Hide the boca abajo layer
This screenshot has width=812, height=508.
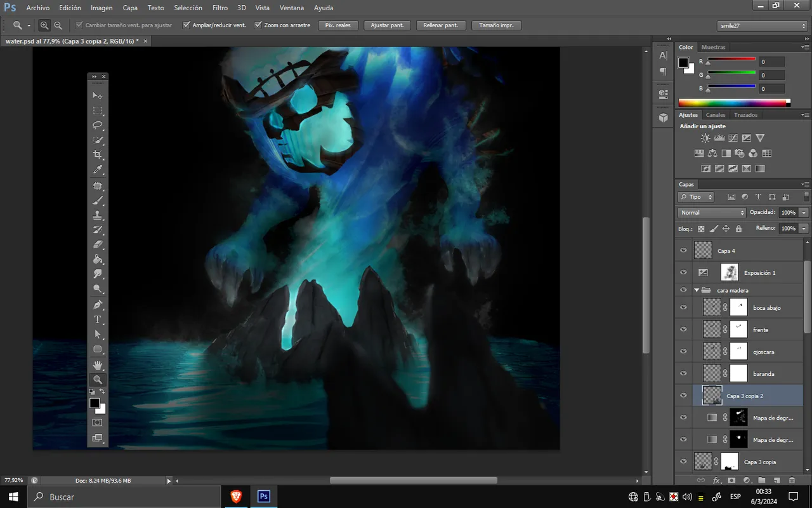point(683,308)
